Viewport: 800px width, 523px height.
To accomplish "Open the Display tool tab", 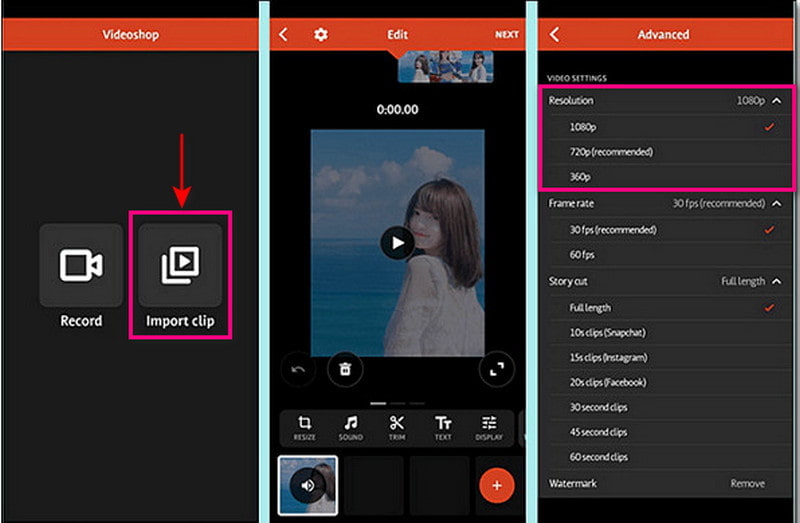I will point(489,427).
